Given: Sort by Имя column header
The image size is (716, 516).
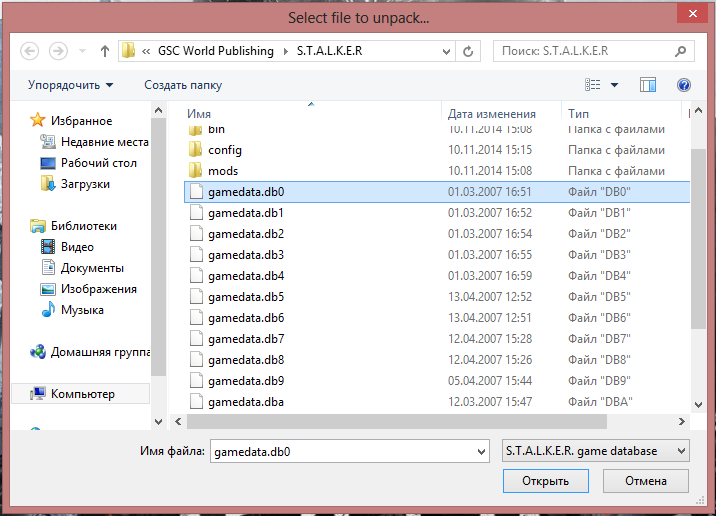Looking at the screenshot, I should 199,114.
